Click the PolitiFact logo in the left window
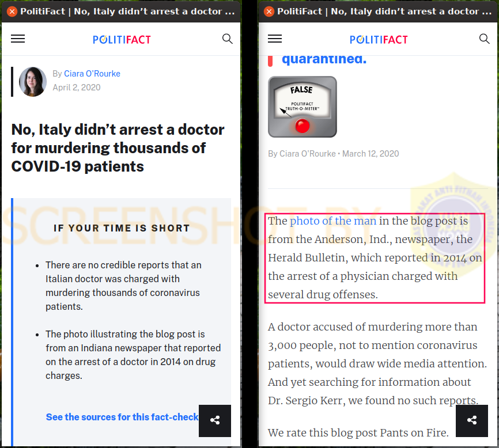This screenshot has width=499, height=448. tap(122, 39)
